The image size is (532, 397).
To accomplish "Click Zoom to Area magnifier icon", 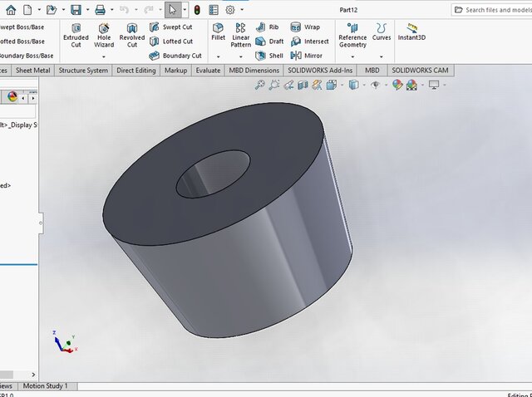I will pyautogui.click(x=274, y=85).
